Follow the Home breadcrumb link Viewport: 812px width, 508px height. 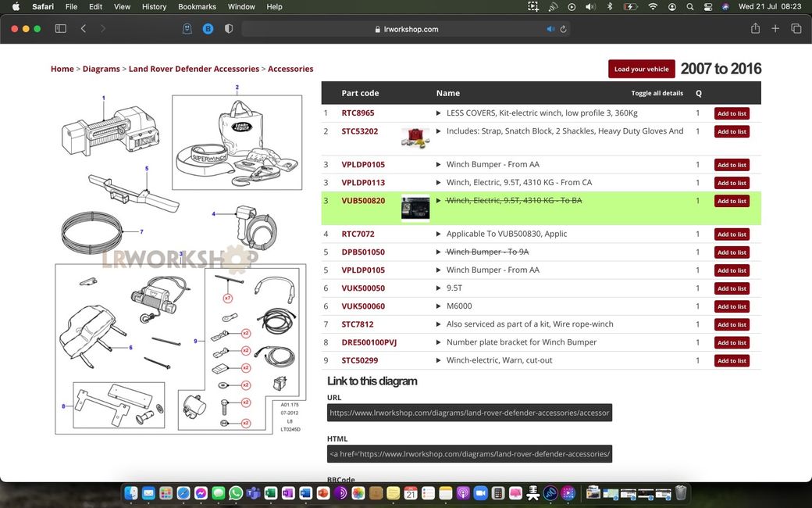tap(62, 69)
